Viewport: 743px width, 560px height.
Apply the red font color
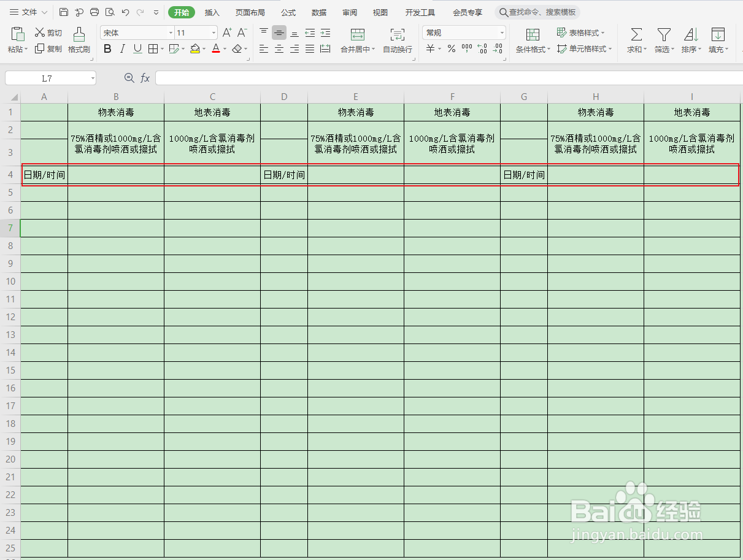click(x=216, y=49)
